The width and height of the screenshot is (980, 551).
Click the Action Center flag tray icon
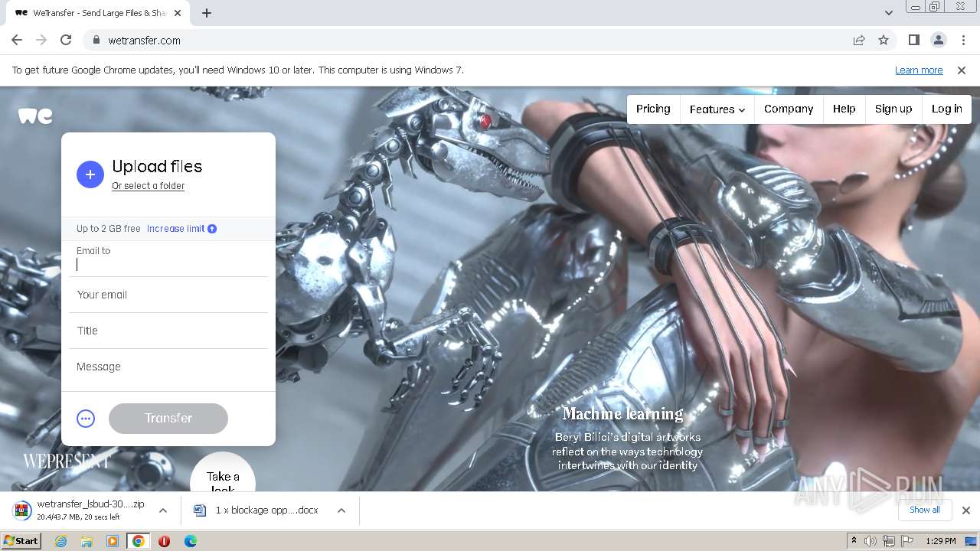tap(907, 541)
